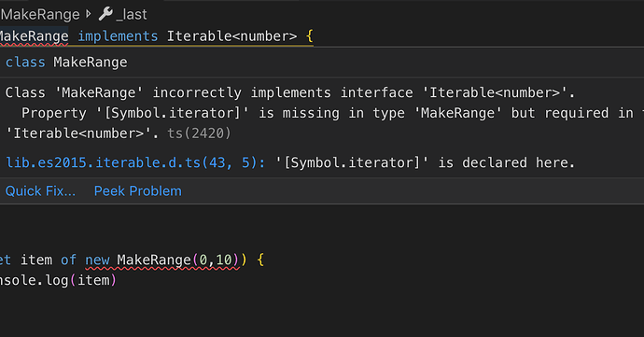Click the wrench icon before _last
Screen dimensions: 644x337
point(105,14)
